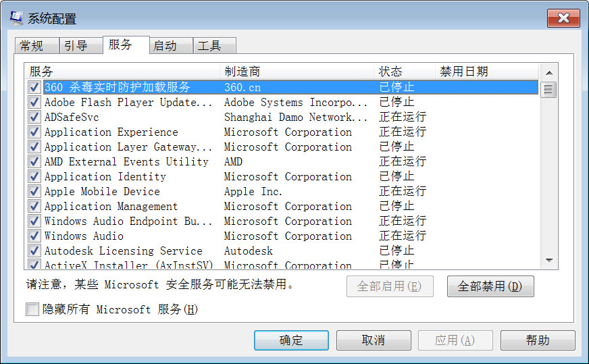Viewport: 589px width, 364px height.
Task: Uncheck the Adobe Flash Player Update service
Action: coord(34,103)
